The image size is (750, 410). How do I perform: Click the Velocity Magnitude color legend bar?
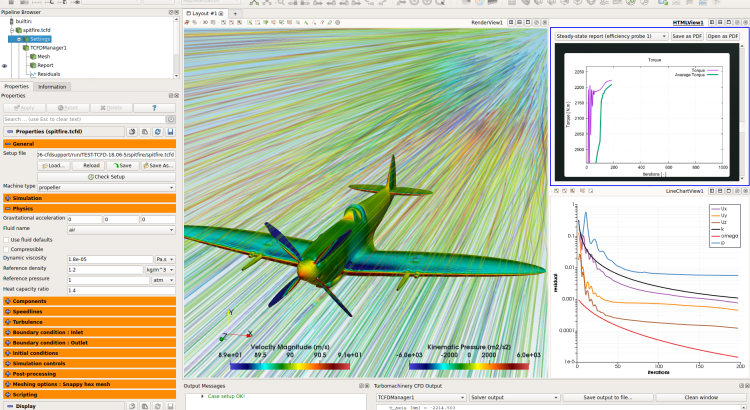290,366
